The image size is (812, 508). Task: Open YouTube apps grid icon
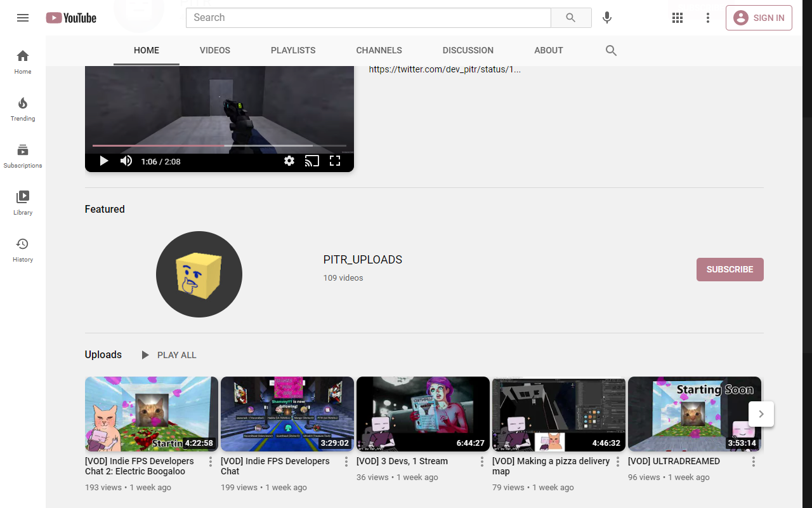click(678, 18)
